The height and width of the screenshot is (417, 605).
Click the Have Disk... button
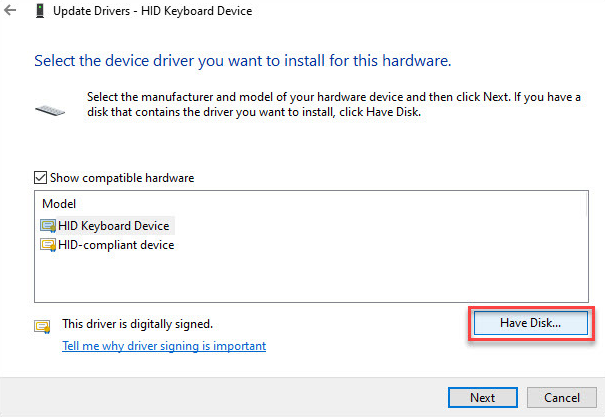click(531, 323)
